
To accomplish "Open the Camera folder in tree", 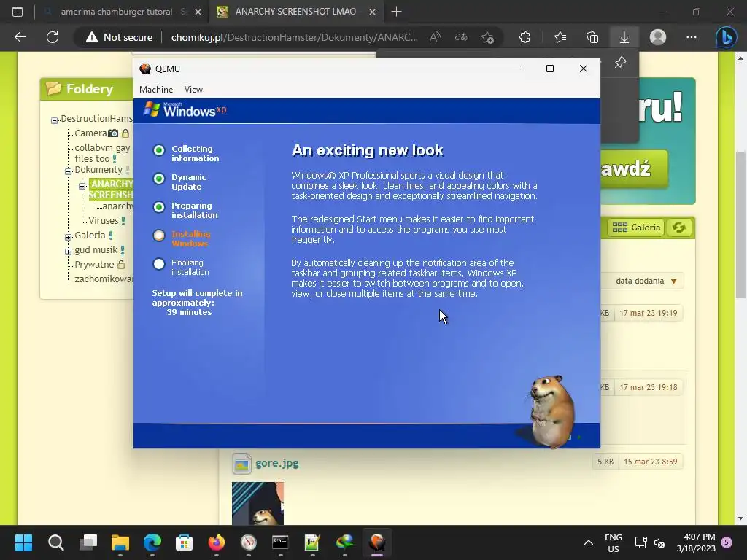I will click(x=90, y=133).
